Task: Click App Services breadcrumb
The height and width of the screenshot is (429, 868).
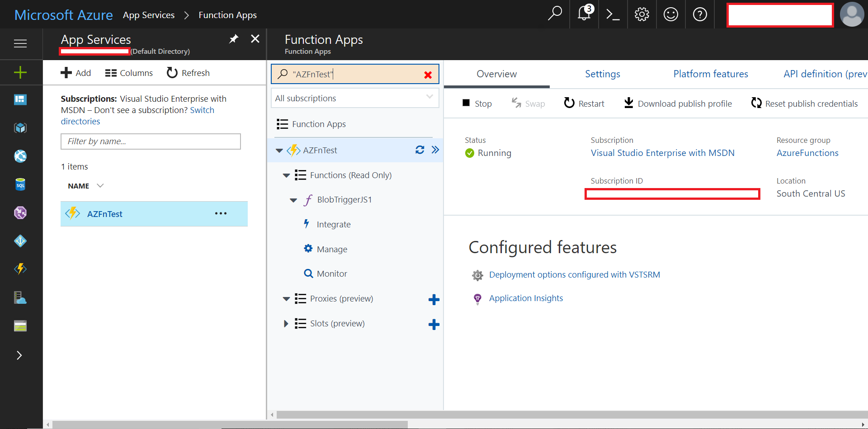Action: click(x=149, y=15)
